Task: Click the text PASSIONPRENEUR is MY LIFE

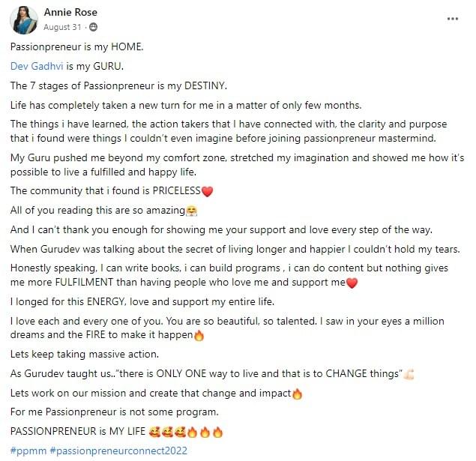Action: pos(78,432)
